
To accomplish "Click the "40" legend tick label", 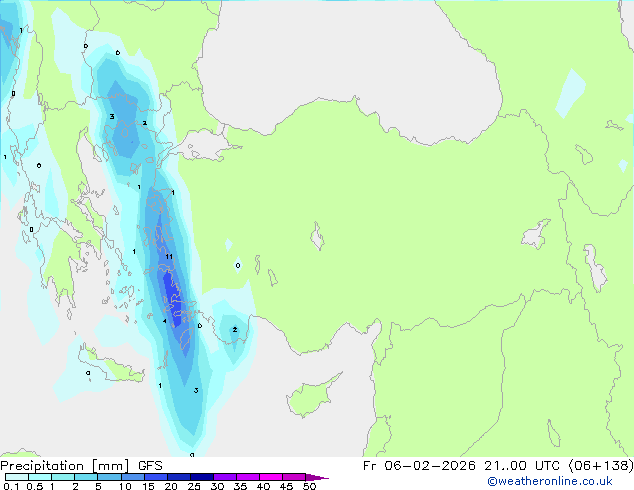I will pos(263,486).
